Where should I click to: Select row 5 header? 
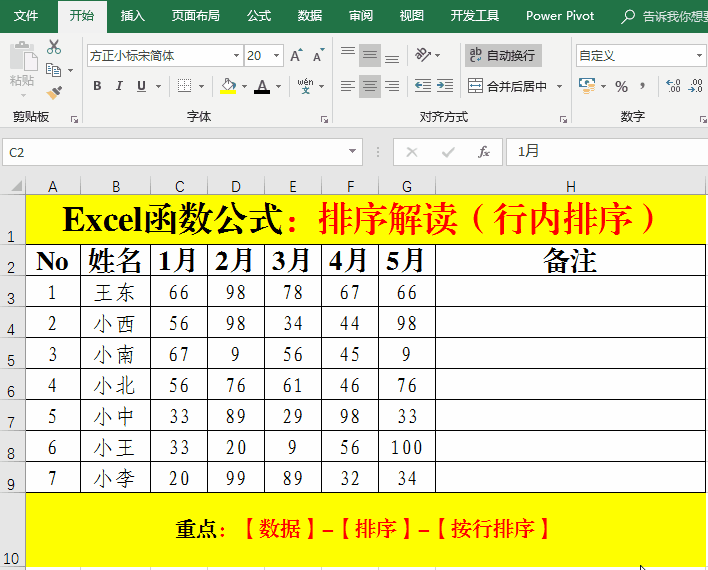click(x=12, y=354)
